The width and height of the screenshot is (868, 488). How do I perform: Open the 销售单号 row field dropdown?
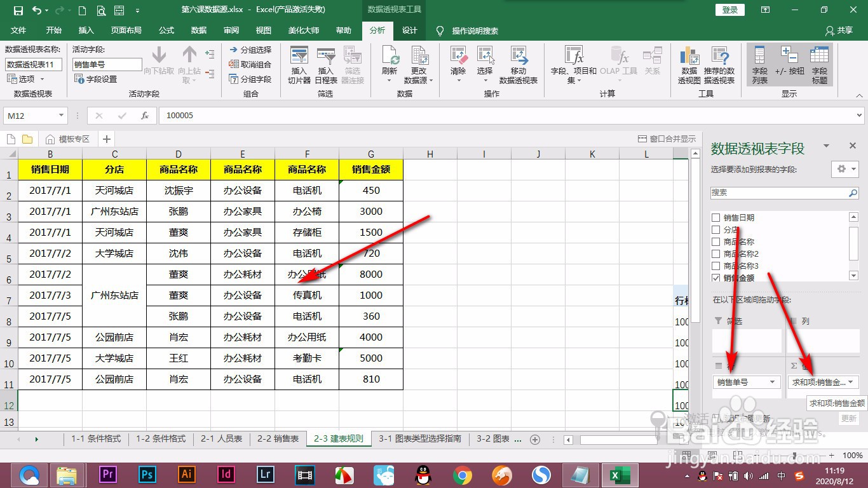click(x=773, y=382)
